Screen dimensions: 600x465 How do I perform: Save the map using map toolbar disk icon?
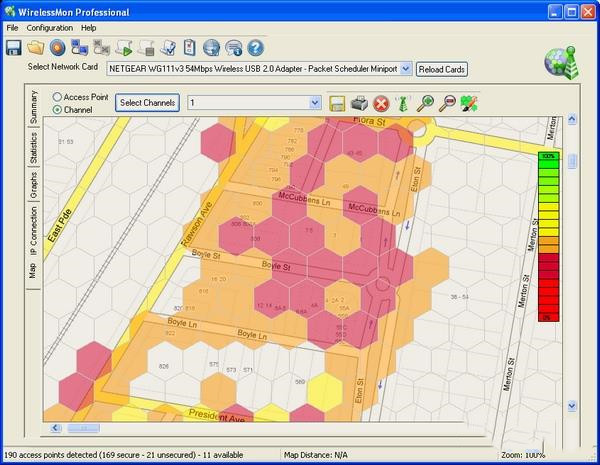pos(337,103)
